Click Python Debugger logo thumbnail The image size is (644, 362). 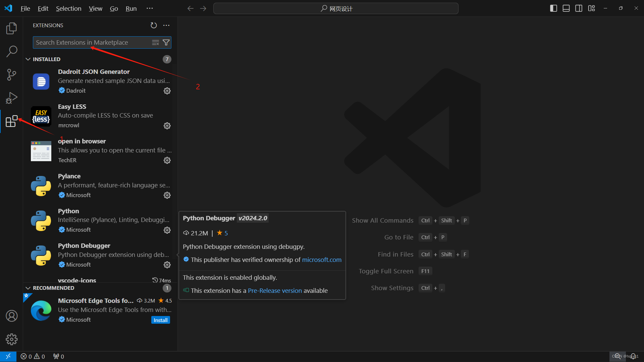coord(41,256)
